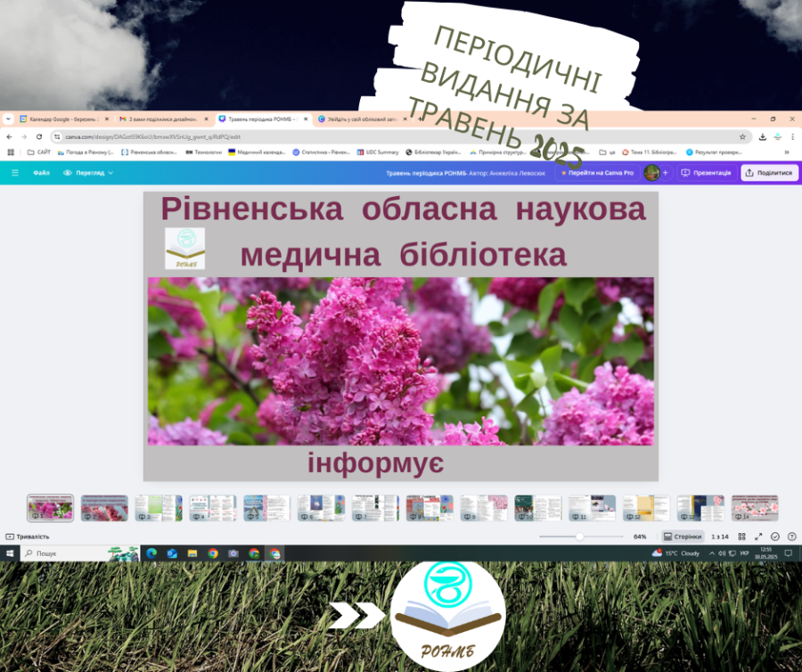Image resolution: width=802 pixels, height=672 pixels.
Task: Open Chrome tab search dropdown arrow
Action: [x=8, y=119]
